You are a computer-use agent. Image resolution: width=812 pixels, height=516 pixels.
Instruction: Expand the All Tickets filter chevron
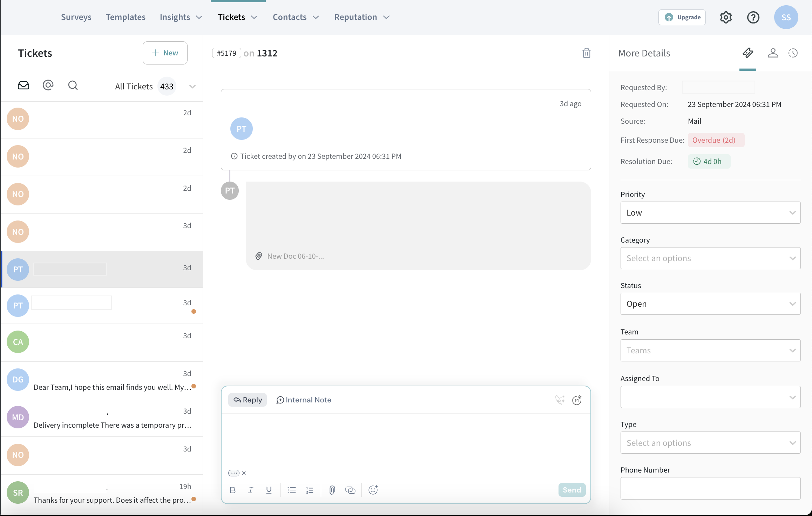click(x=192, y=87)
